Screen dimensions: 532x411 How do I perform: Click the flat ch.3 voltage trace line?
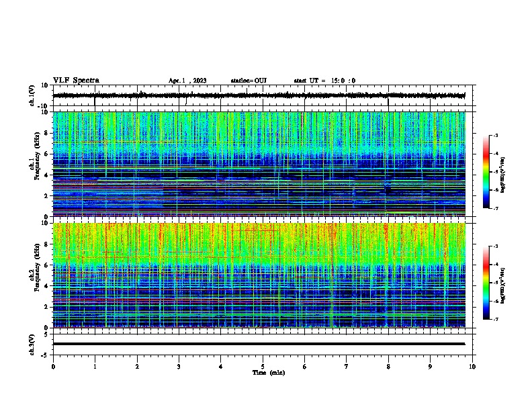coord(259,344)
